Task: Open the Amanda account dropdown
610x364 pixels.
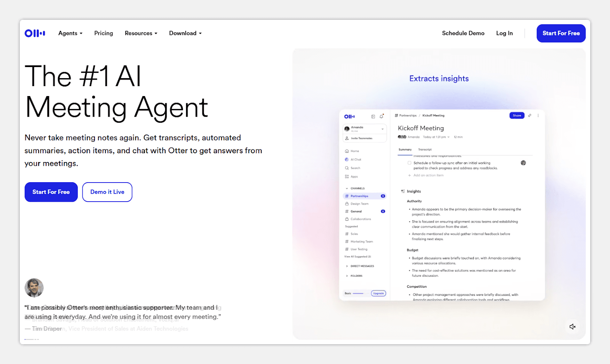Action: coord(365,129)
